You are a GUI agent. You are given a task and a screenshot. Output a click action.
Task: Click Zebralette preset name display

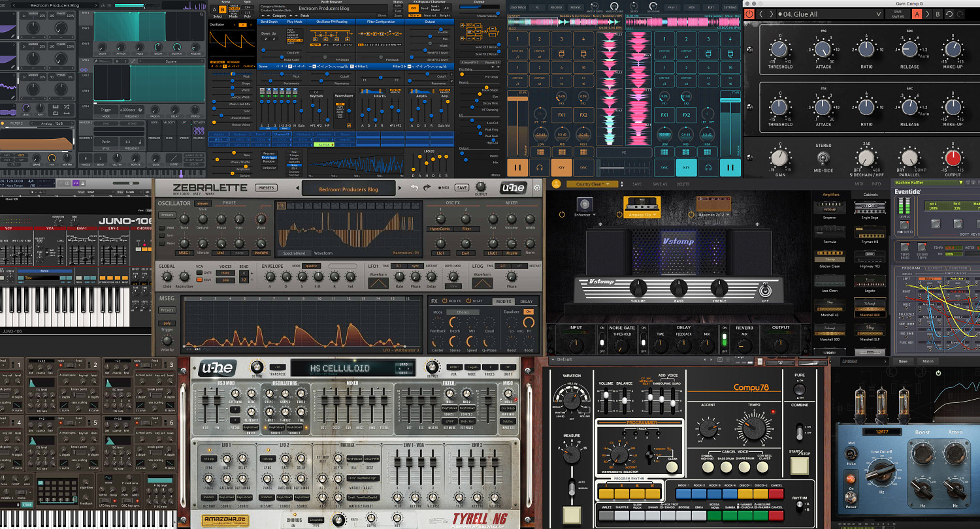pos(350,189)
